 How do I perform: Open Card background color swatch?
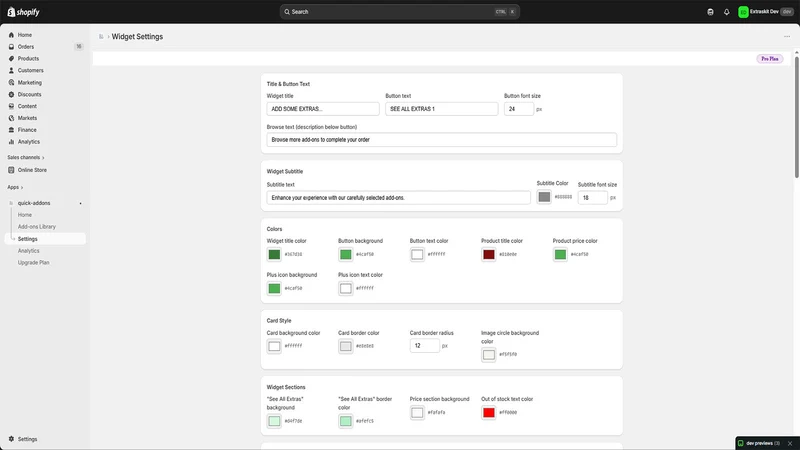[x=274, y=346]
